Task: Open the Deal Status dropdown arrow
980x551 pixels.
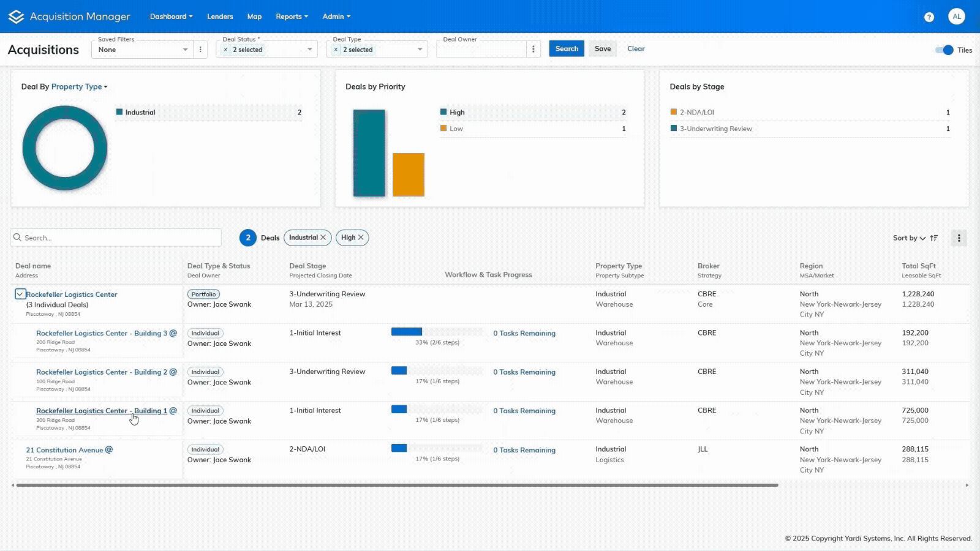Action: (x=309, y=50)
